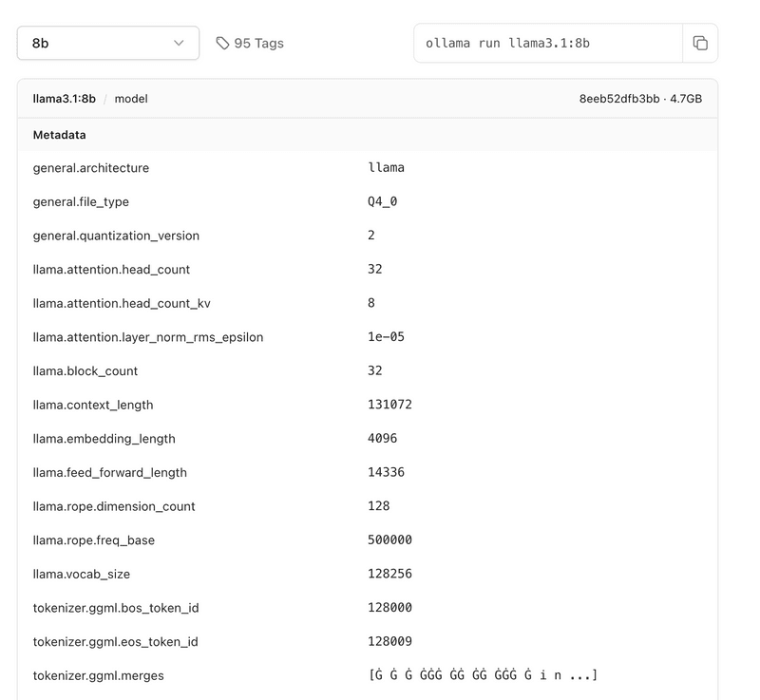Select the tokenizer.ggml.bos_token_id key
This screenshot has height=700, width=760.
point(116,609)
